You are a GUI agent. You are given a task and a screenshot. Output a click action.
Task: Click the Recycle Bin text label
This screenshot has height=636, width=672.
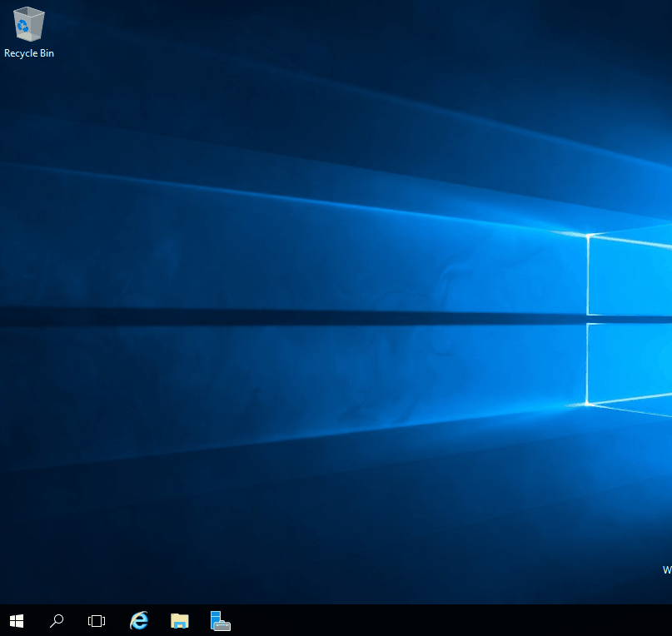tap(29, 53)
